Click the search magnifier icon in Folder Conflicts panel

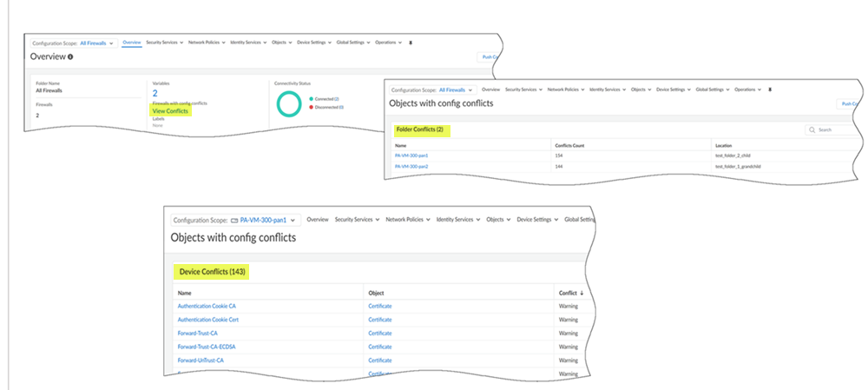[812, 129]
